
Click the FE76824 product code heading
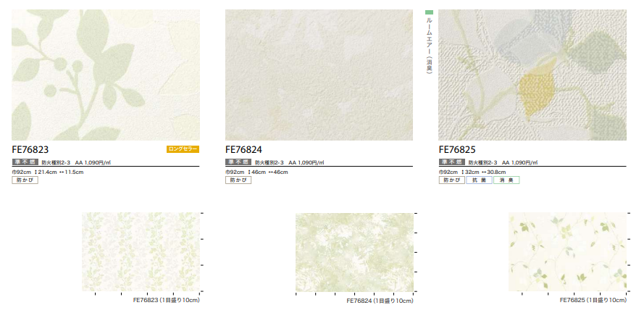pyautogui.click(x=243, y=149)
